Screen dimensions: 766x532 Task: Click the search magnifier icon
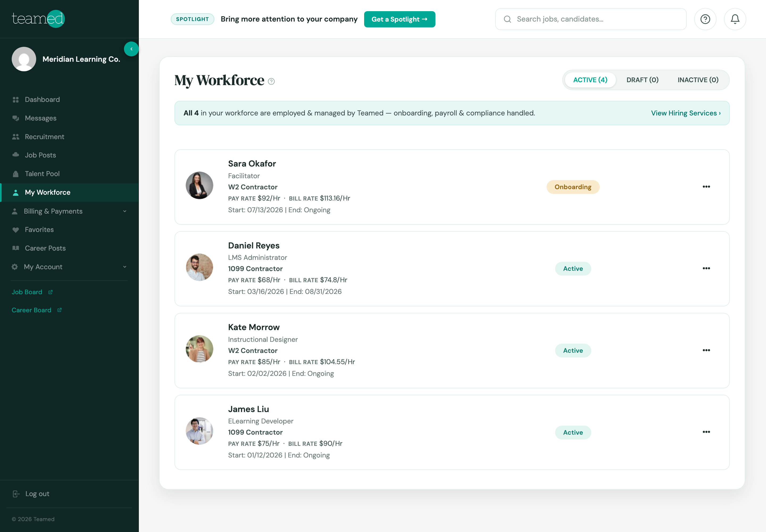click(507, 19)
